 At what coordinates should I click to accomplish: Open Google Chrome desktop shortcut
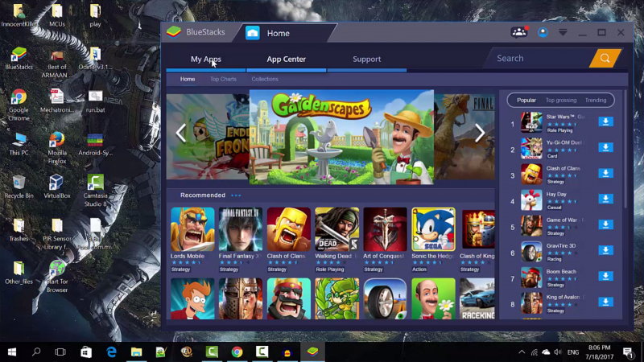coord(19,105)
